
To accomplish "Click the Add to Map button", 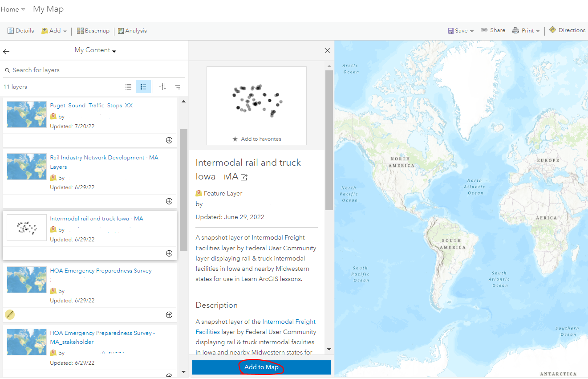I will tap(261, 367).
